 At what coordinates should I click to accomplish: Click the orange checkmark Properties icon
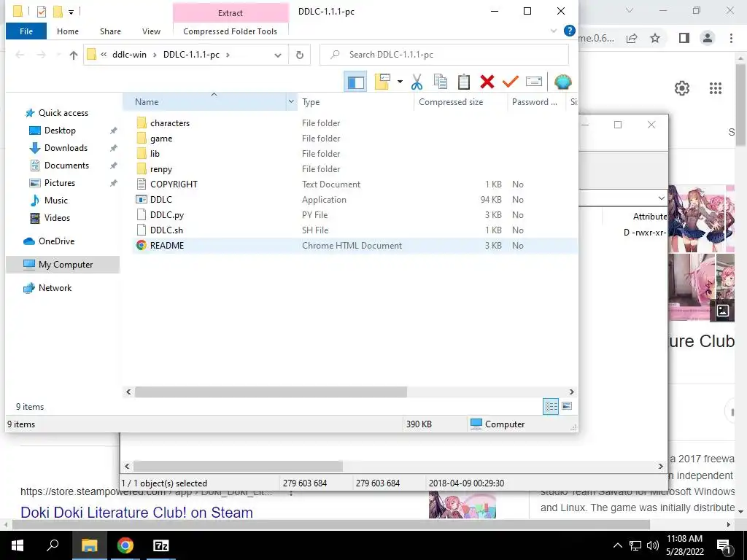pyautogui.click(x=510, y=82)
